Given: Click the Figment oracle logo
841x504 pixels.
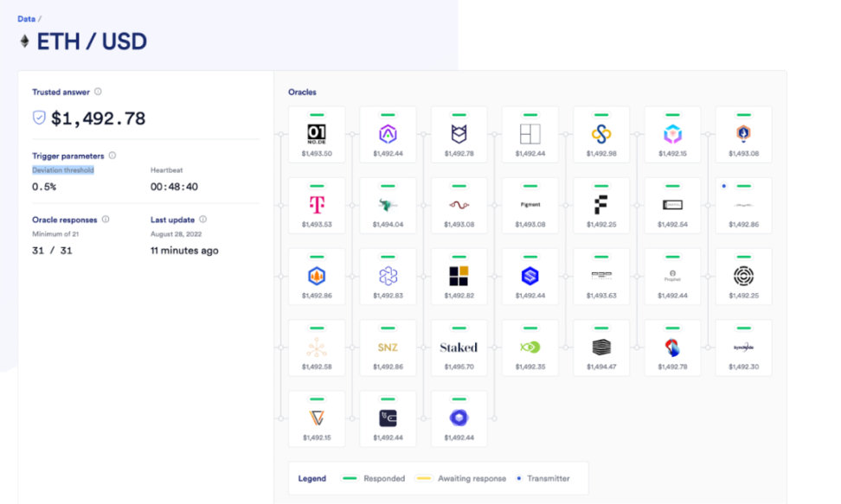Looking at the screenshot, I should 530,205.
